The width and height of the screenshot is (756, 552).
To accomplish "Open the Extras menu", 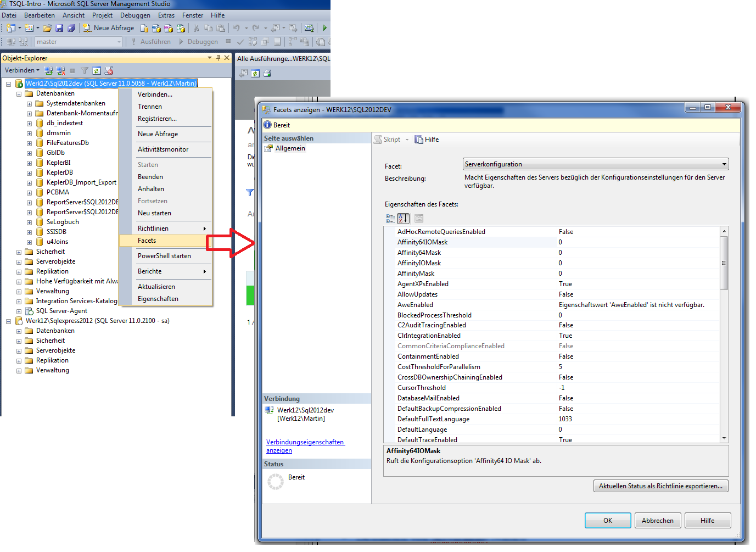I will pyautogui.click(x=166, y=15).
